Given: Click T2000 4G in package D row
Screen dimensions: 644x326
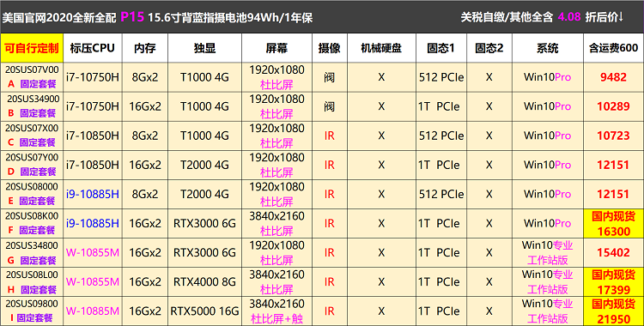Looking at the screenshot, I should click(x=204, y=165).
